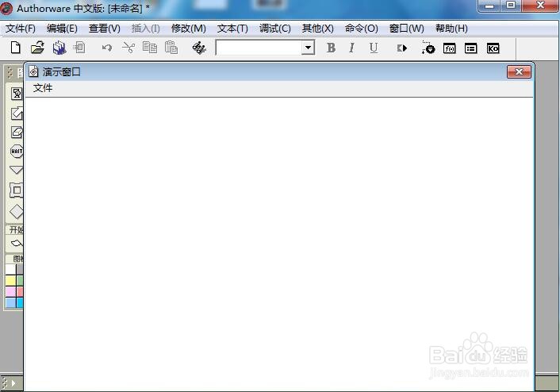Select the Erase icon in the palette

(17, 133)
